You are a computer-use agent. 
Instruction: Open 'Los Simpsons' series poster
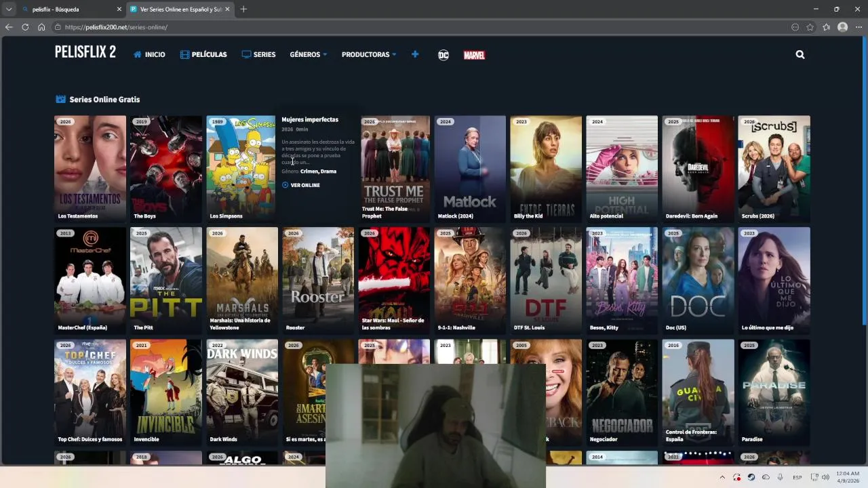(x=242, y=169)
